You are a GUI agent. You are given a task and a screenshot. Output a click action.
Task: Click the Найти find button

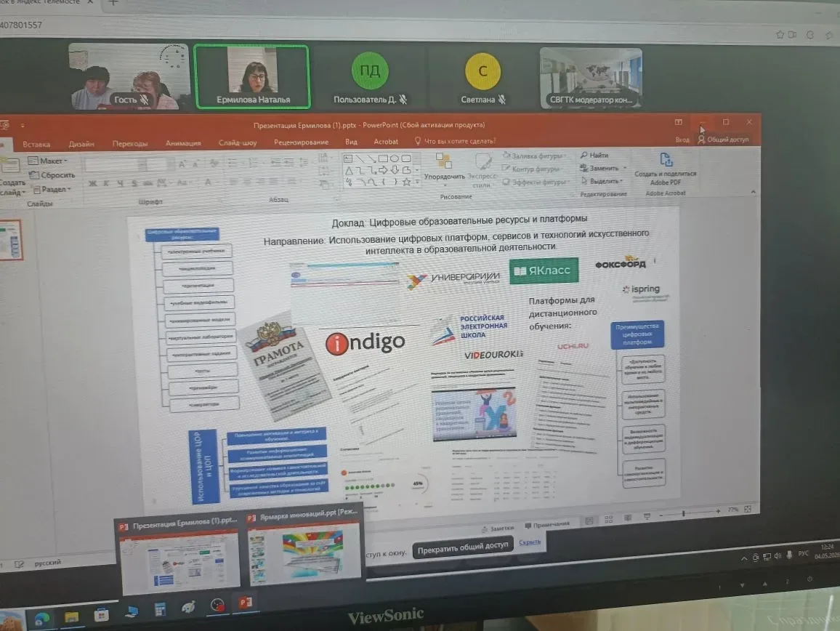594,156
